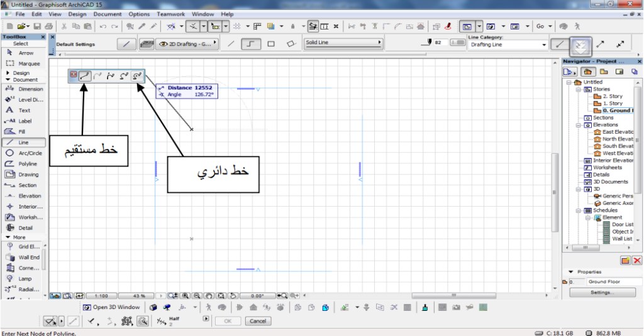Click the Print icon in toolbar
The image size is (644, 336).
[48, 26]
